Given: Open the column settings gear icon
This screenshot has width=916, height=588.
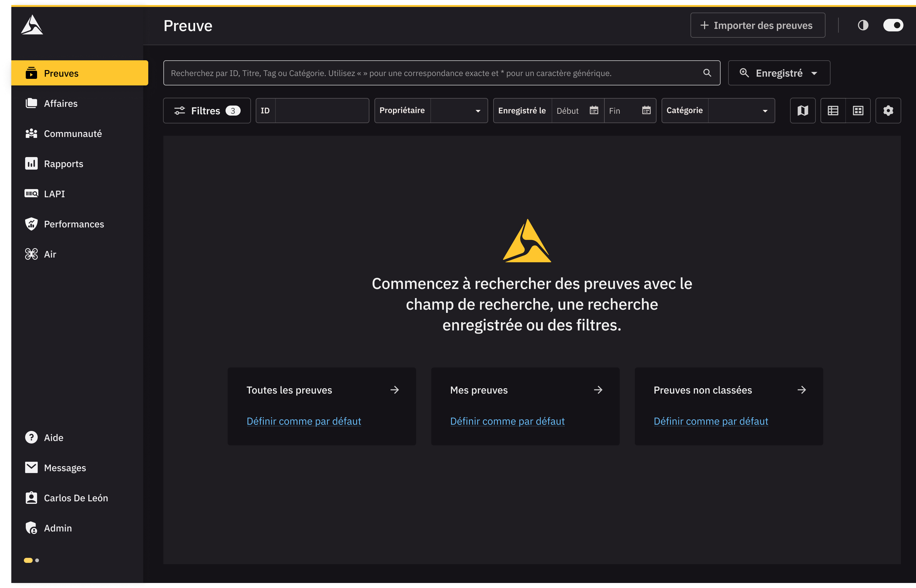Looking at the screenshot, I should [888, 111].
